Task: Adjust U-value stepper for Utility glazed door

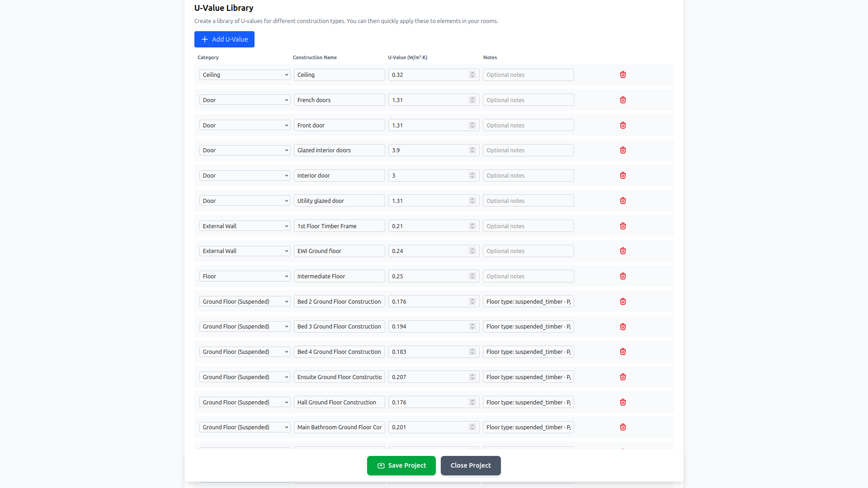Action: (472, 201)
